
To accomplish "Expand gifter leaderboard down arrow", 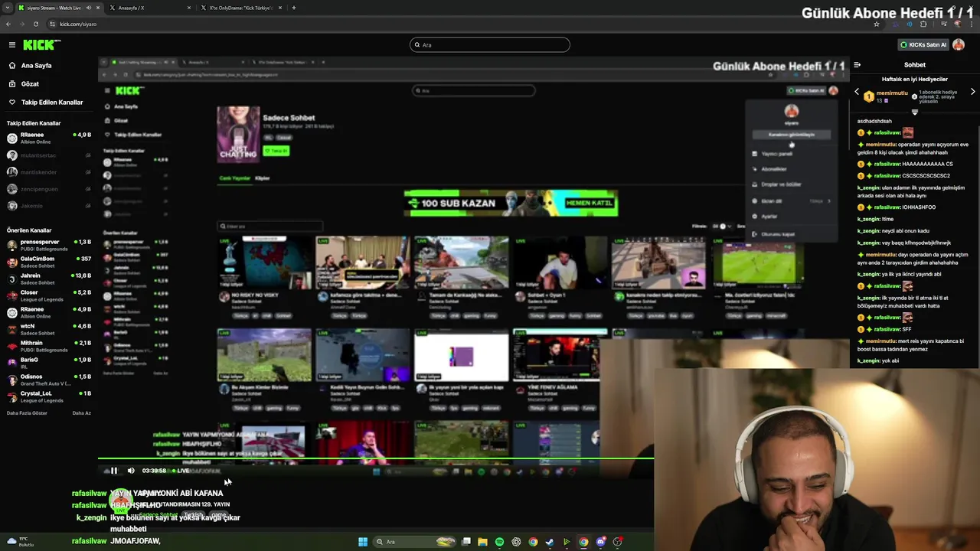I will [914, 112].
